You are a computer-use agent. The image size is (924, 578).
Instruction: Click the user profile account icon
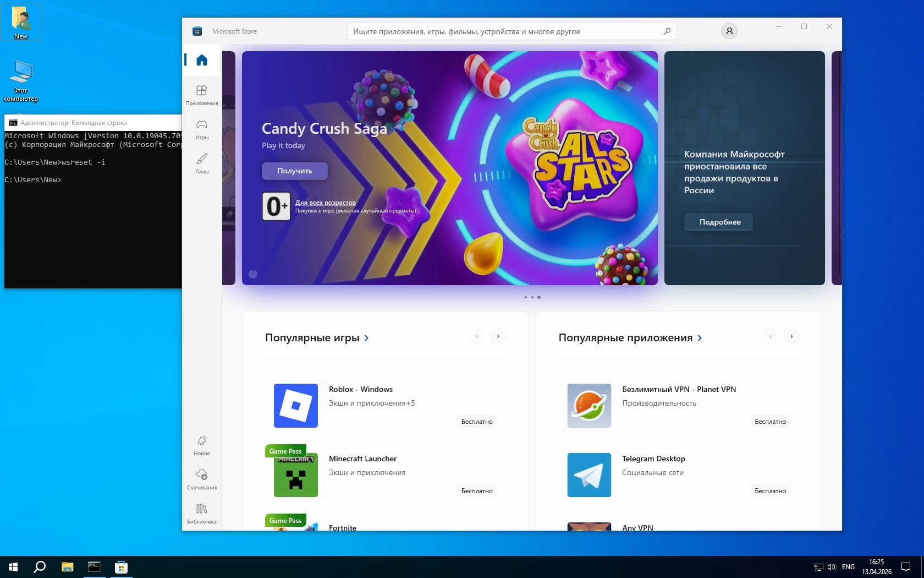click(x=729, y=31)
